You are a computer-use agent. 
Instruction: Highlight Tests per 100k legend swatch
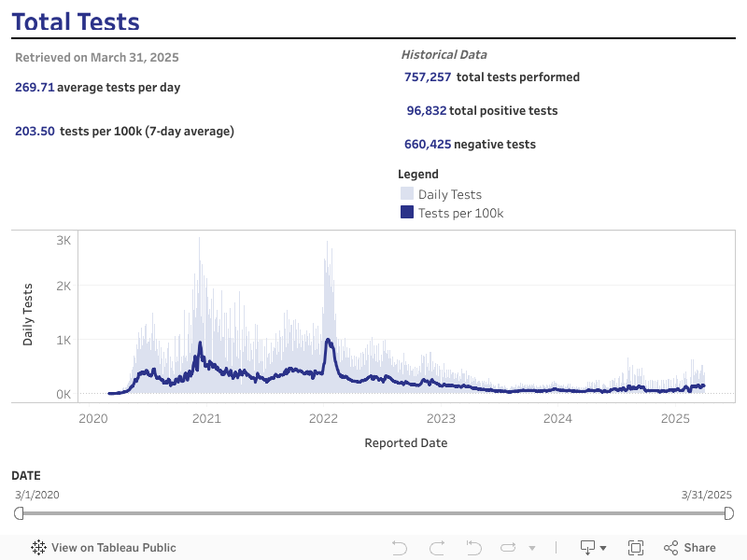click(407, 213)
